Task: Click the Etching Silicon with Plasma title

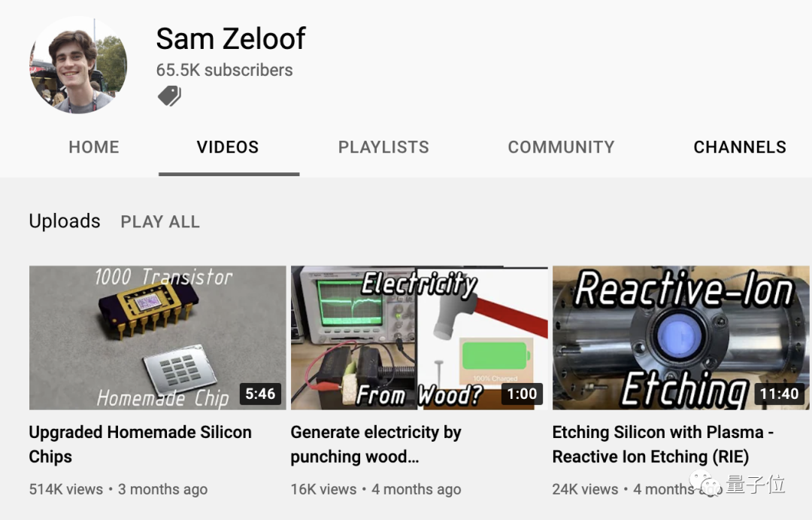Action: 663,444
